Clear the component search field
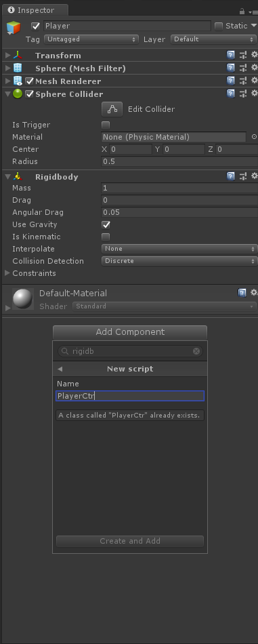This screenshot has width=258, height=644. [196, 351]
